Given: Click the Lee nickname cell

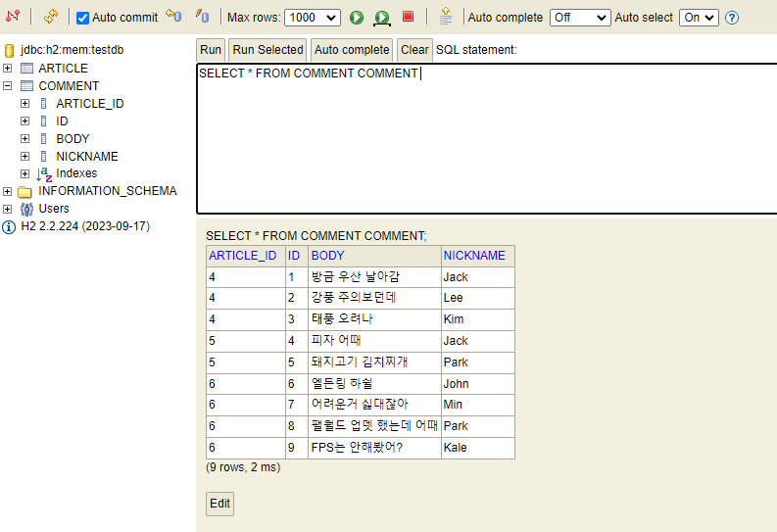Looking at the screenshot, I should click(x=478, y=298).
